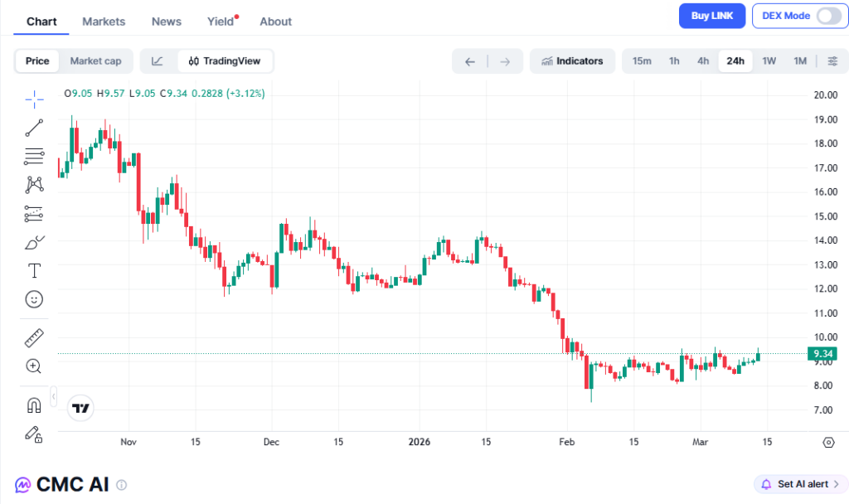This screenshot has width=849, height=504.
Task: Click the Set AI alert button
Action: (x=798, y=484)
